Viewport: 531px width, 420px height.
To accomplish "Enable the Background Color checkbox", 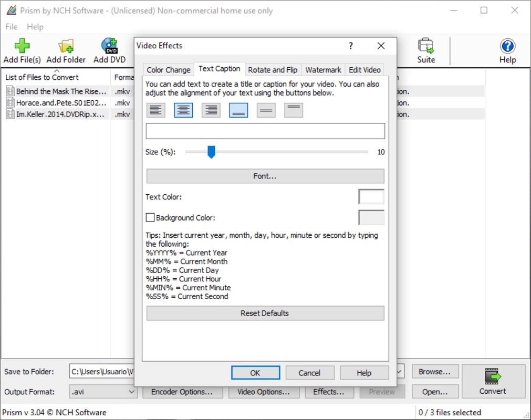I will coord(150,217).
